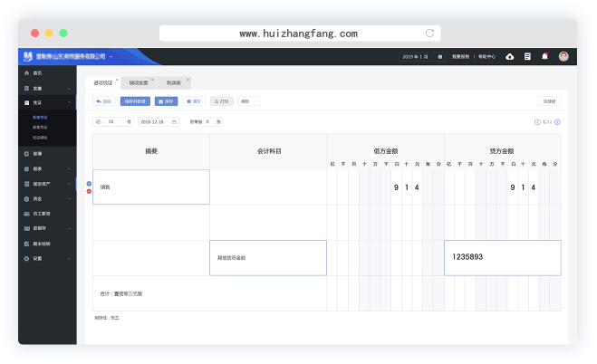This screenshot has width=597, height=364.
Task: Click the employee salary sidebar icon
Action: click(26, 214)
